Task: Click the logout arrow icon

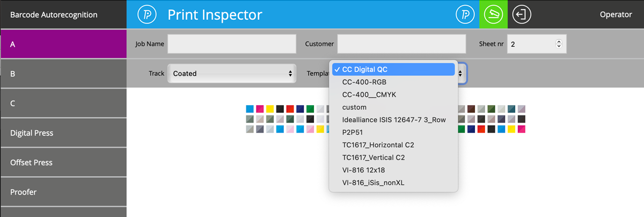Action: 522,15
